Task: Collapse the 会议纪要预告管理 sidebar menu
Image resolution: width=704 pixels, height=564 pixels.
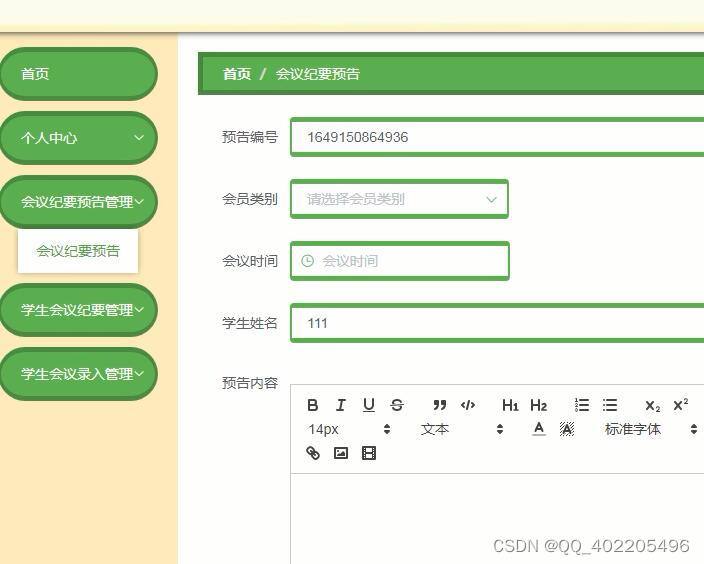Action: coord(79,202)
